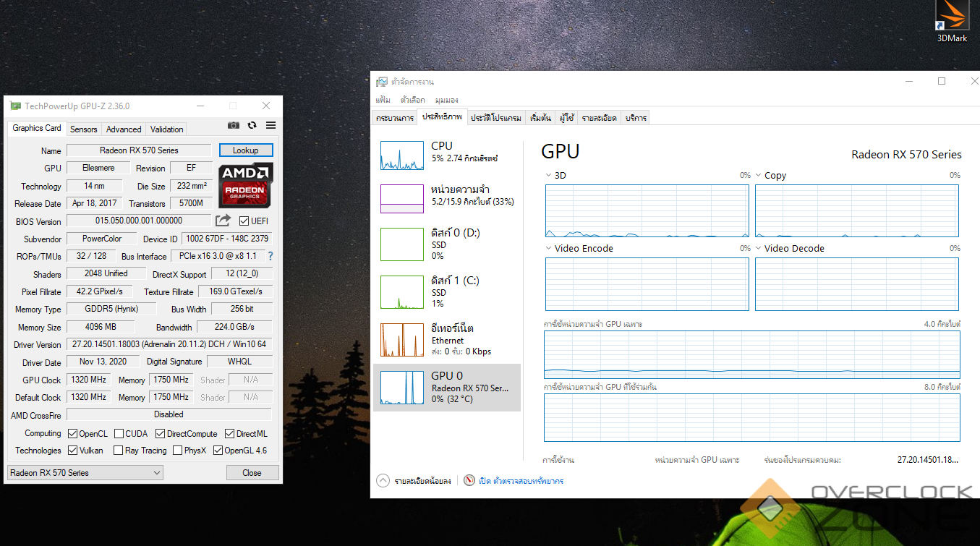Select the GPU 0 item in sidebar
The height and width of the screenshot is (546, 980).
pyautogui.click(x=446, y=388)
